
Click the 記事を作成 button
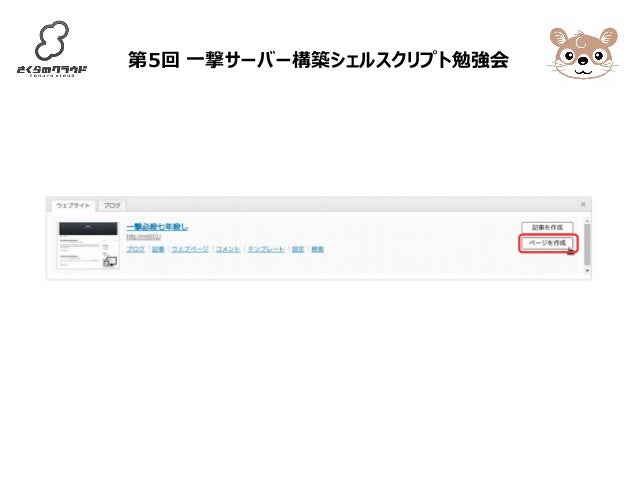(x=547, y=227)
